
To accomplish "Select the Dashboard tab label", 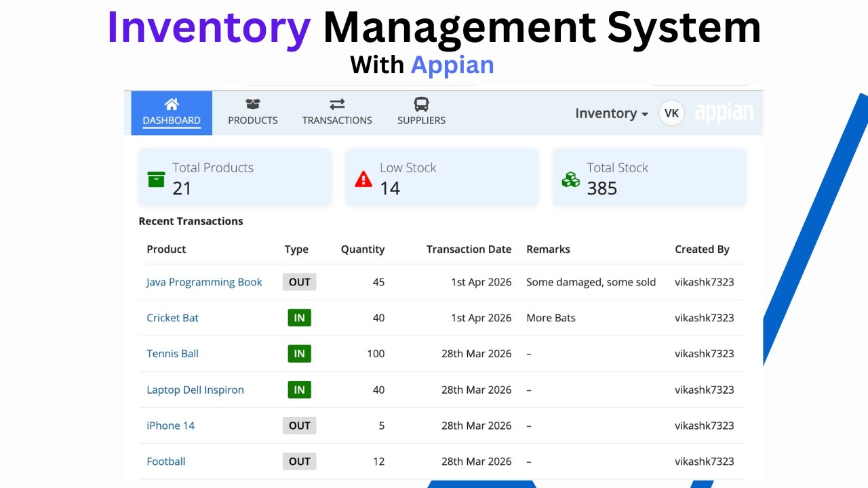I will (x=172, y=121).
